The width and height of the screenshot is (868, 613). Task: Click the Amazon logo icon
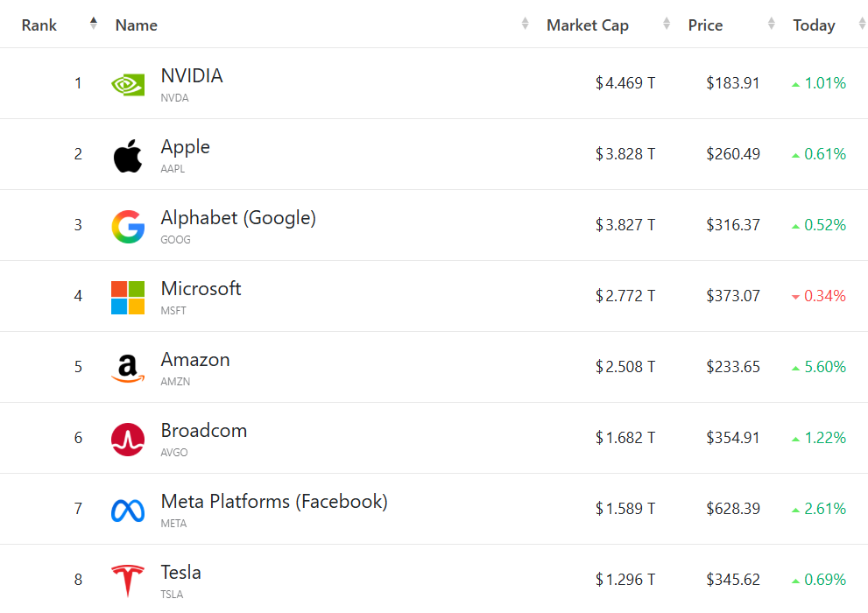[128, 368]
